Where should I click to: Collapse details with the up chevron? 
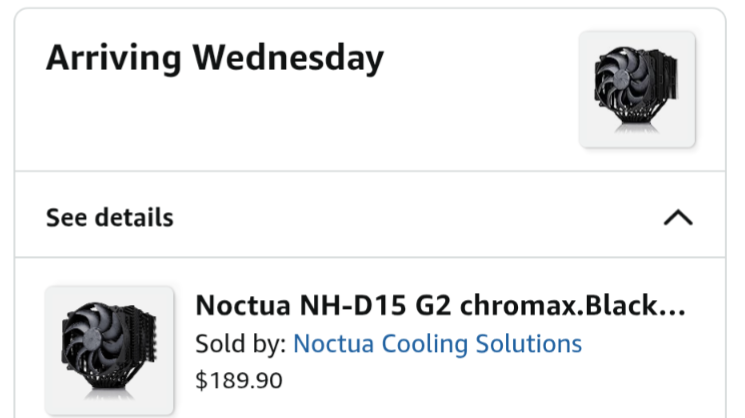[x=678, y=217]
